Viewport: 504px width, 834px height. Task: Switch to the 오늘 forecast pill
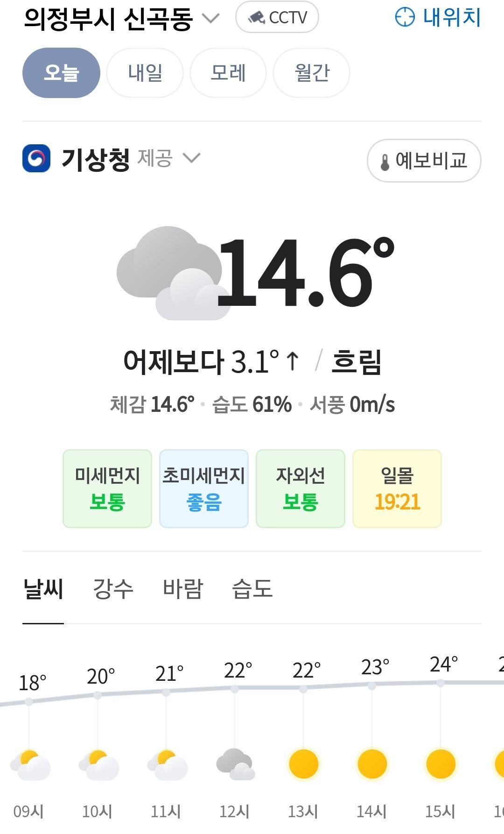pyautogui.click(x=61, y=73)
